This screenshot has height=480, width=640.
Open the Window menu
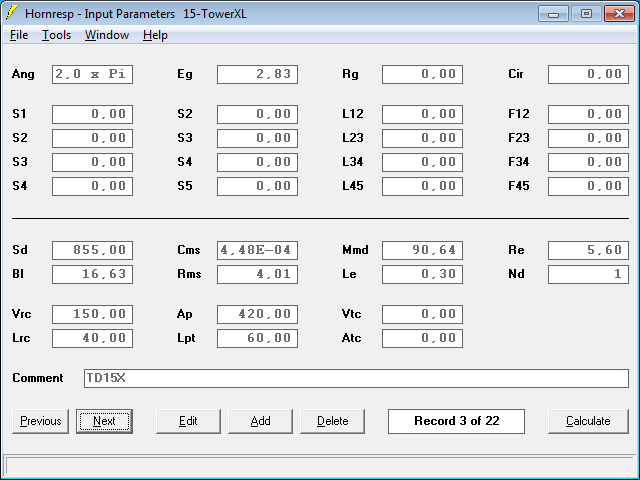click(107, 35)
